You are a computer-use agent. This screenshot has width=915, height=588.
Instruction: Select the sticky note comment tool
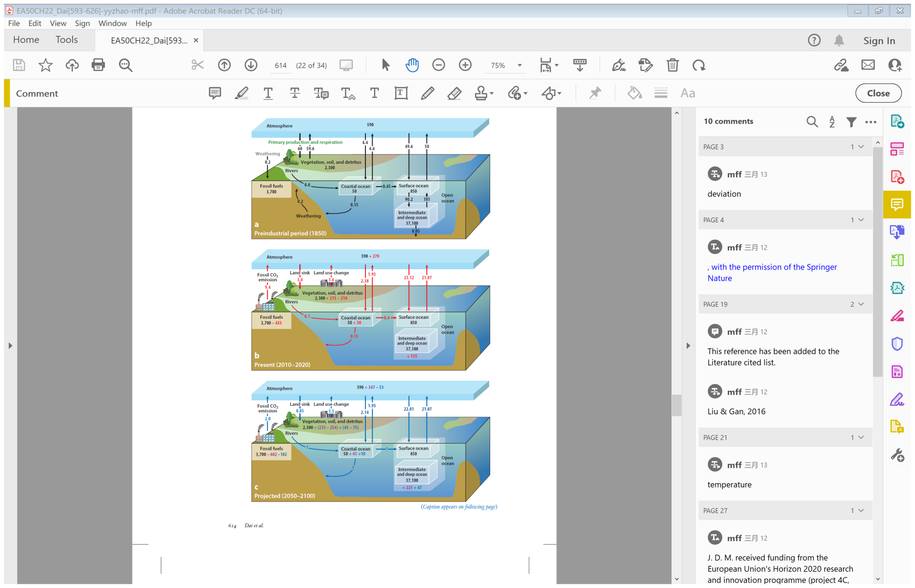coord(215,93)
